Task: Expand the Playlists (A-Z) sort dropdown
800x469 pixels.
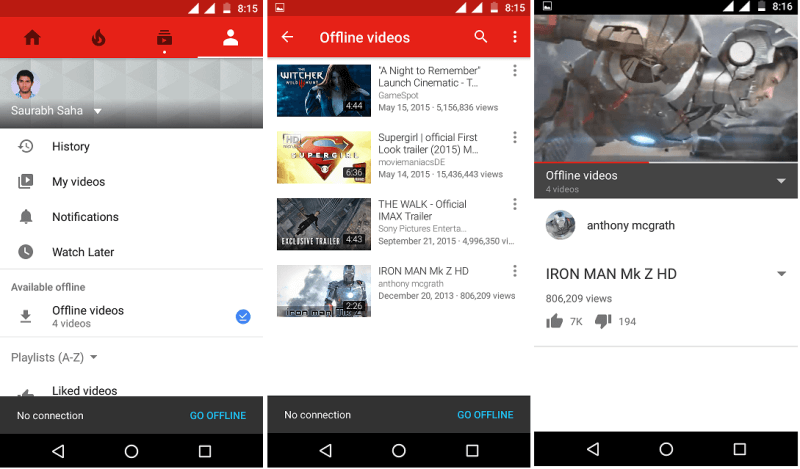Action: click(93, 357)
